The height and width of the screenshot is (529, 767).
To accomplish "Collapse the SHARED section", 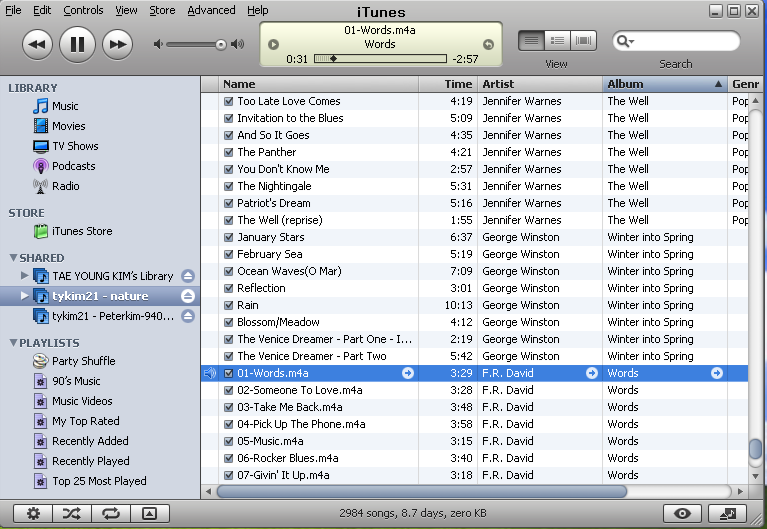I will (x=13, y=257).
